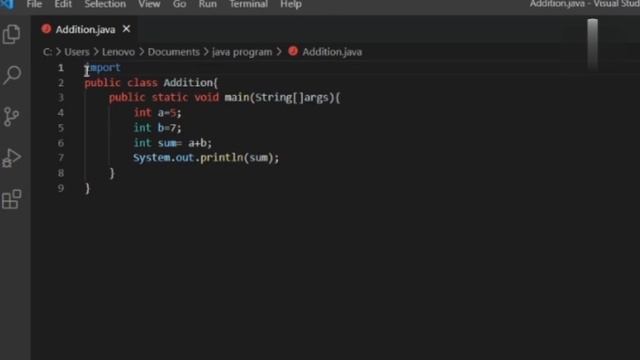Click line number 9 in gutter
Screen dimensions: 640x360
61,188
